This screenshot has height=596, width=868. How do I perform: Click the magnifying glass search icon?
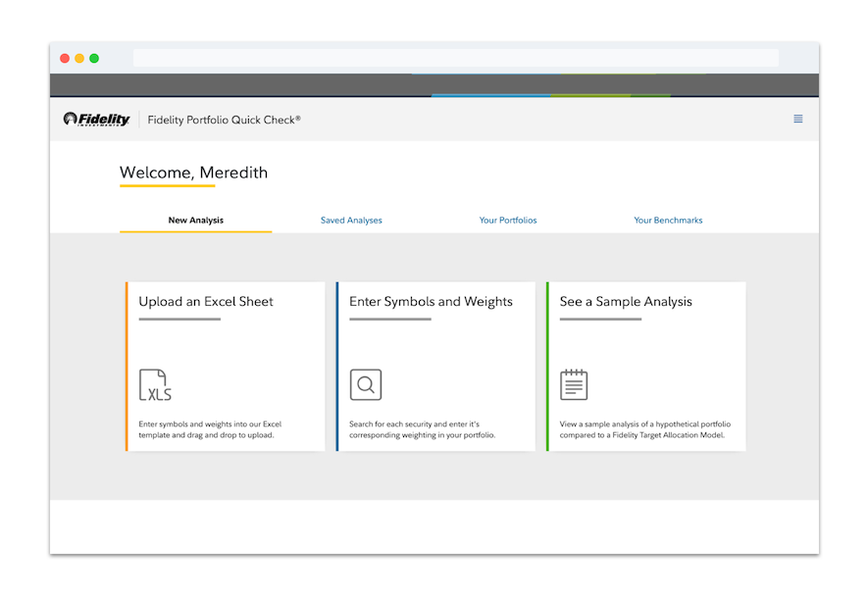366,384
